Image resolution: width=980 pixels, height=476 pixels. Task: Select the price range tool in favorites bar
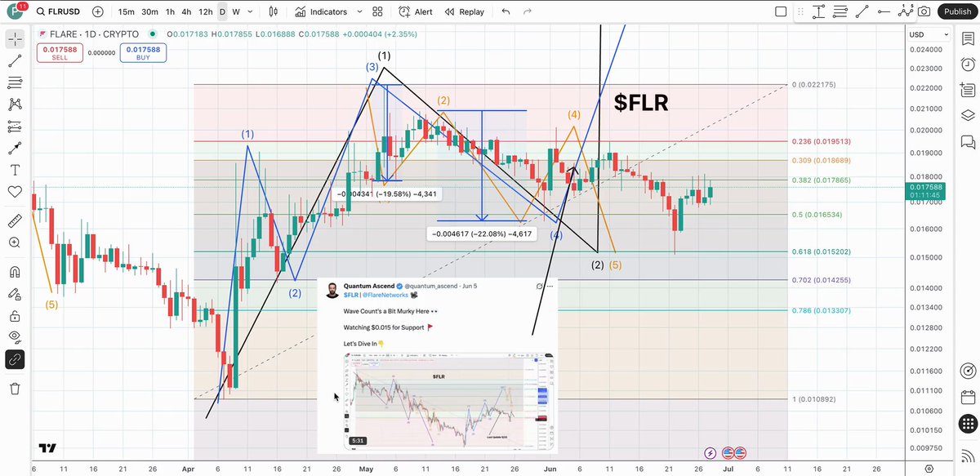[819, 11]
